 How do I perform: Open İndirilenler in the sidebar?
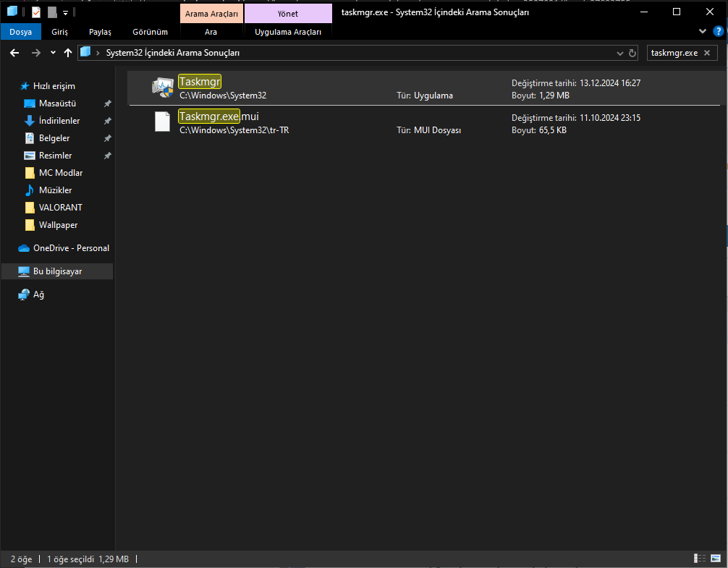coord(59,121)
